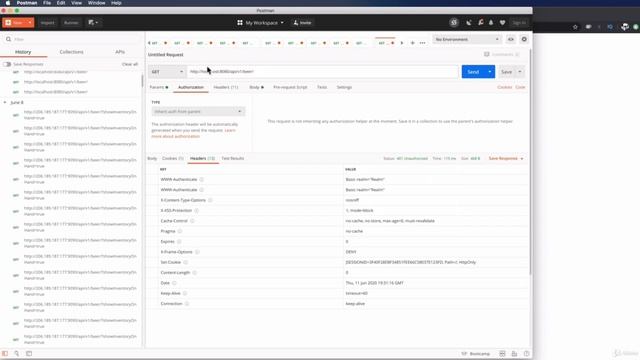Click the sync status icon in header
Image resolution: width=640 pixels, height=360 pixels.
pyautogui.click(x=454, y=23)
